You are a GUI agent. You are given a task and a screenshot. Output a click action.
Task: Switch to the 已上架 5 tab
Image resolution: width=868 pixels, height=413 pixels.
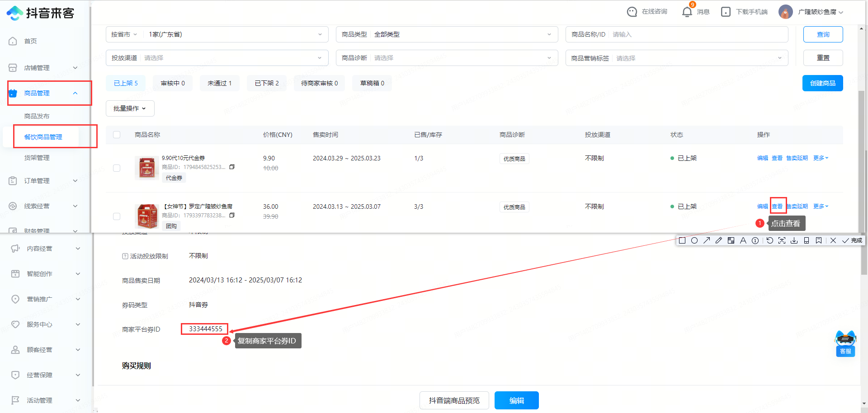point(126,83)
